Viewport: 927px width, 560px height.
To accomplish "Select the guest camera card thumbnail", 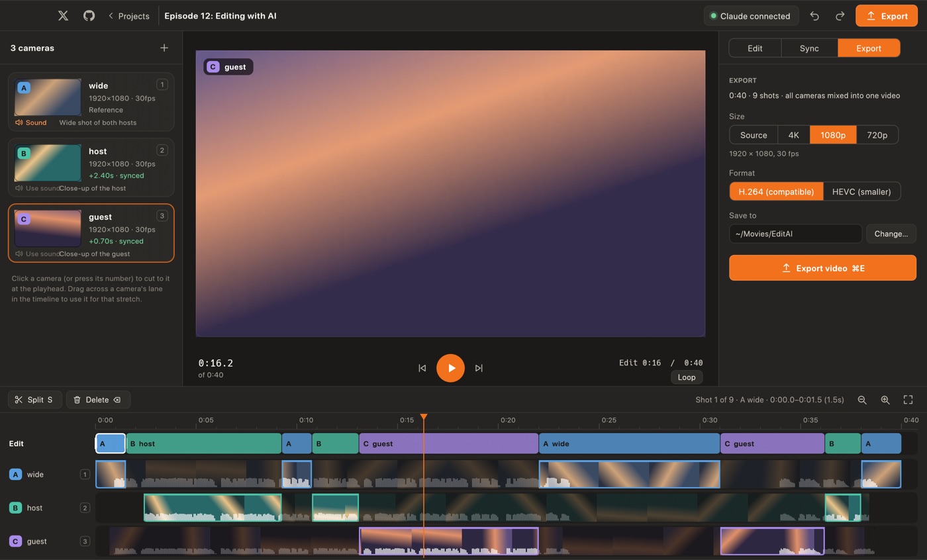I will pos(48,228).
